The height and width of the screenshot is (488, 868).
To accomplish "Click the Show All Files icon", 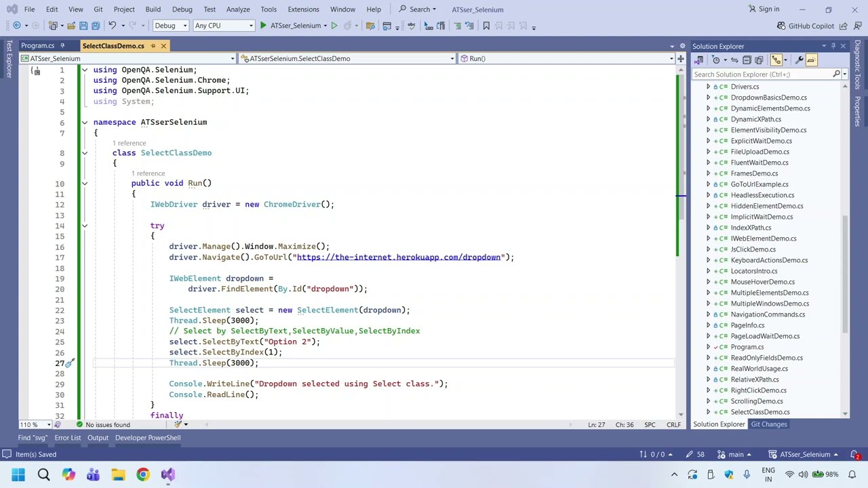I will [x=759, y=60].
